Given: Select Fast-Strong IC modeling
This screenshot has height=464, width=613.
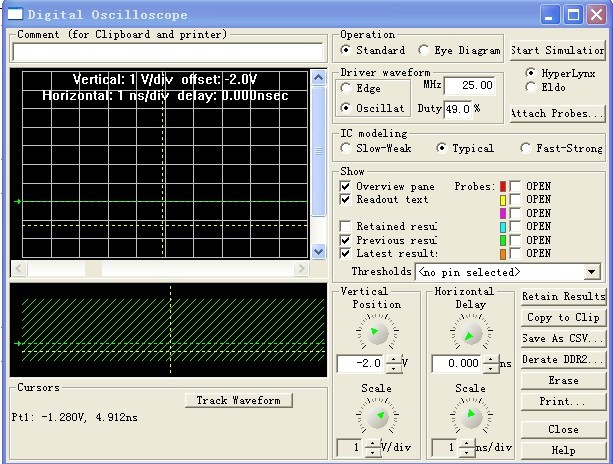Looking at the screenshot, I should point(526,149).
